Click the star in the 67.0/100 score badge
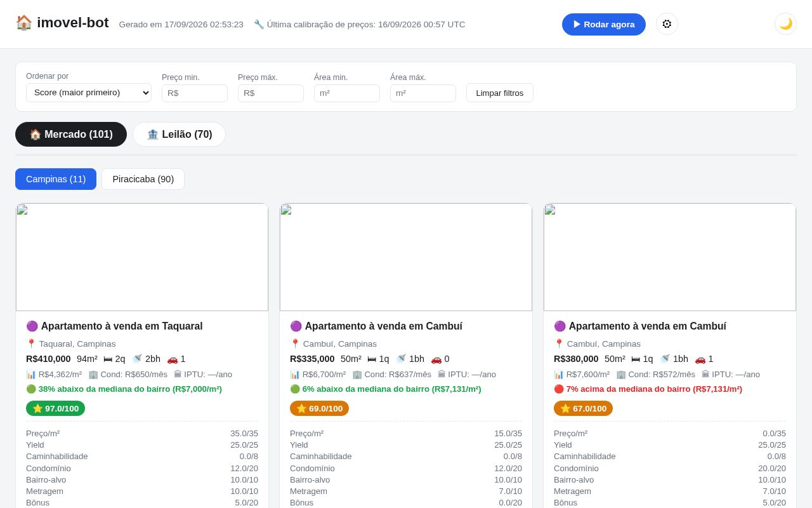This screenshot has height=508, width=812. tap(565, 408)
